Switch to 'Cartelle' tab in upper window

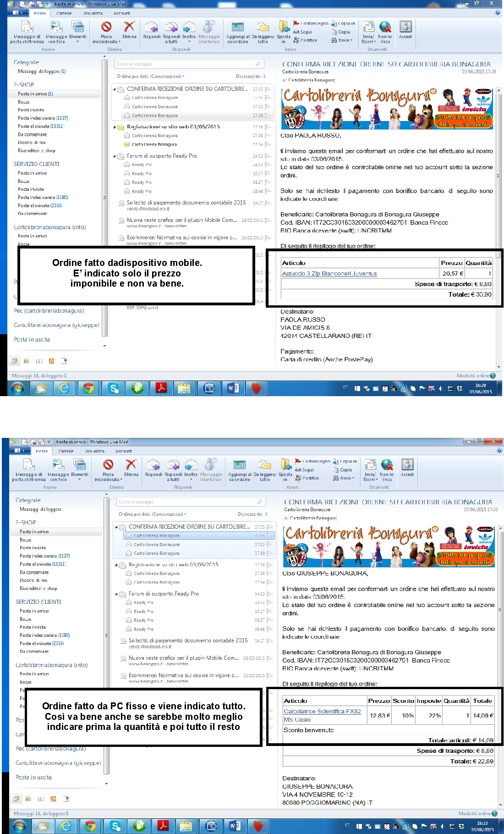click(64, 13)
